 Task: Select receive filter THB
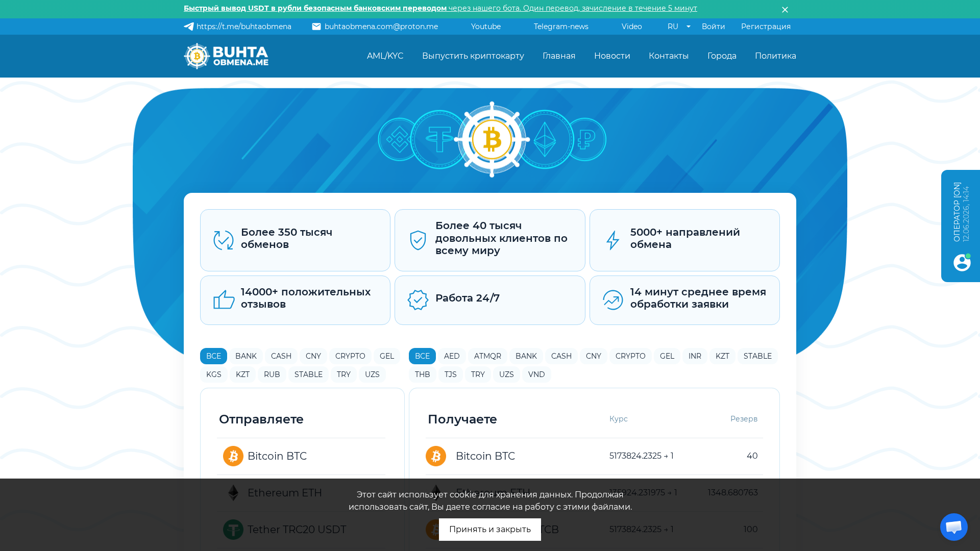(423, 374)
